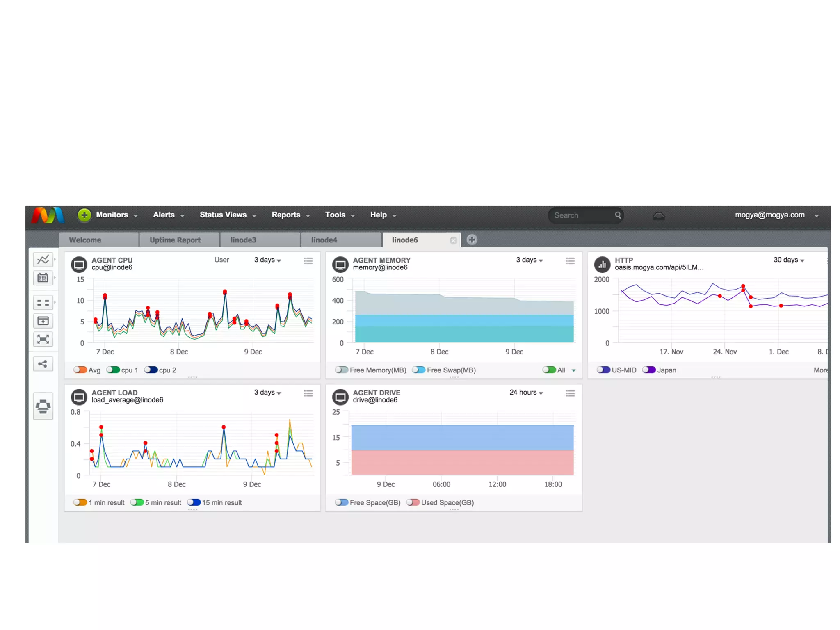Open the Reports menu
The image size is (840, 630).
click(290, 215)
